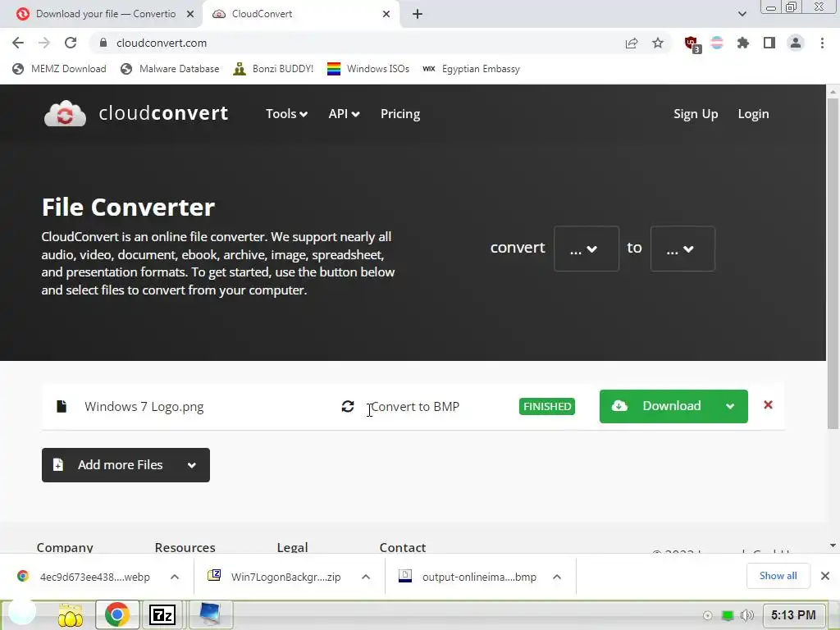Open options for the Win7LogonBackgr zip download

tap(366, 577)
